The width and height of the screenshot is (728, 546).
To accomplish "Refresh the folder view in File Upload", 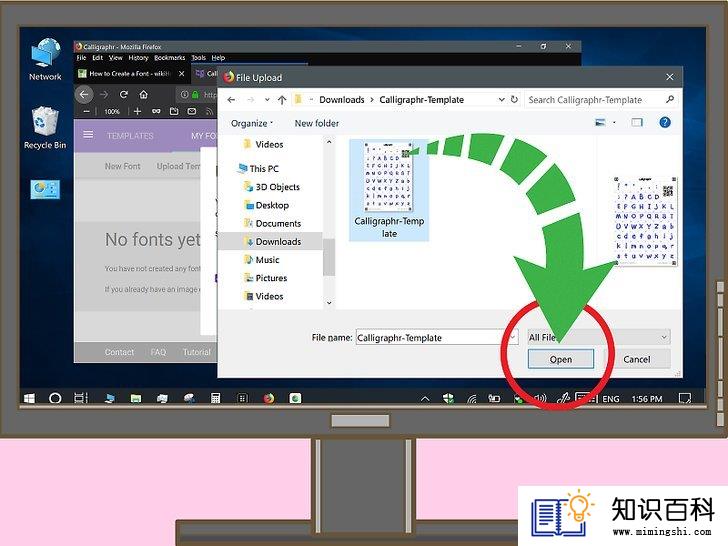I will pyautogui.click(x=514, y=99).
